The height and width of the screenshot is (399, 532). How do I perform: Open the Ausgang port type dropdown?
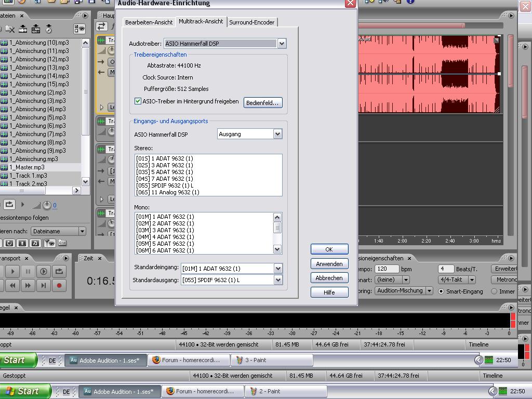[x=277, y=134]
